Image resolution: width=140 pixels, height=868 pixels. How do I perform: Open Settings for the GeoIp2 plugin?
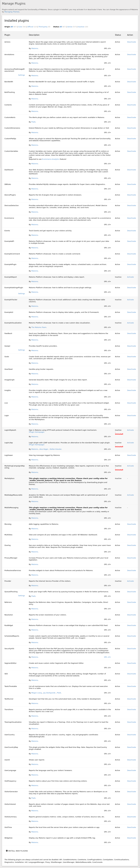click(22, 350)
